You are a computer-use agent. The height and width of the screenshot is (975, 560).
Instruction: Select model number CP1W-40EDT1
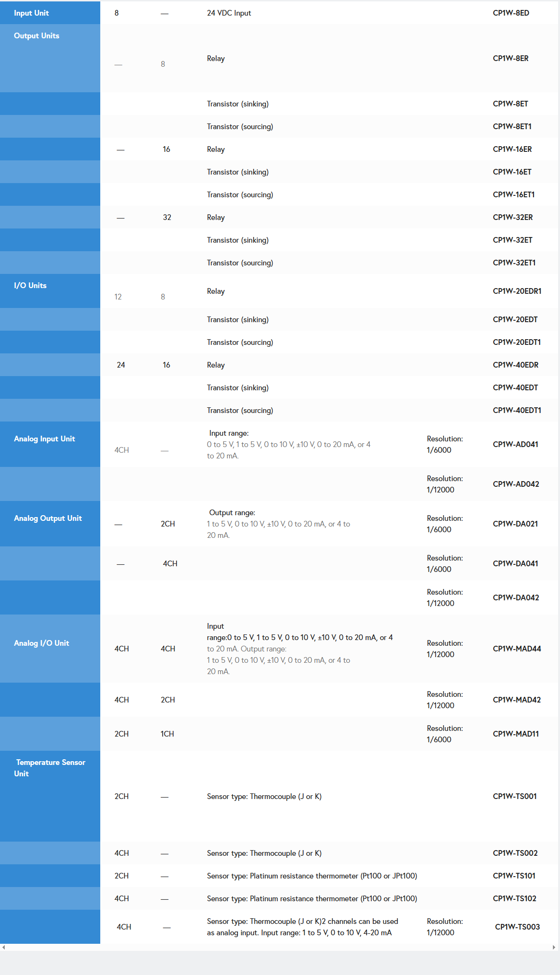click(517, 410)
